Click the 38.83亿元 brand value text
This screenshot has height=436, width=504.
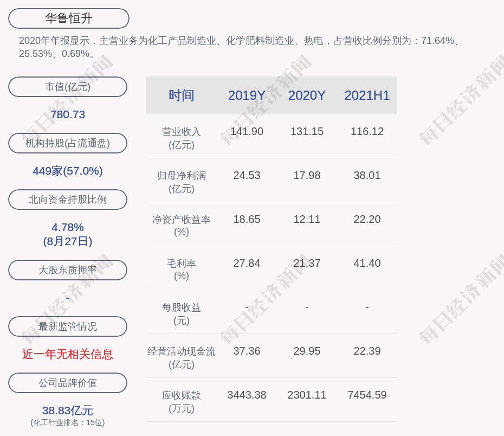click(68, 411)
